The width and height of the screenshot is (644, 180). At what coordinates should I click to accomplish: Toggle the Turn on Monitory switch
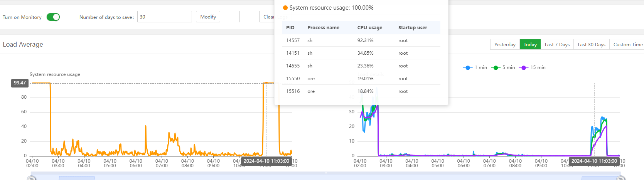(53, 17)
